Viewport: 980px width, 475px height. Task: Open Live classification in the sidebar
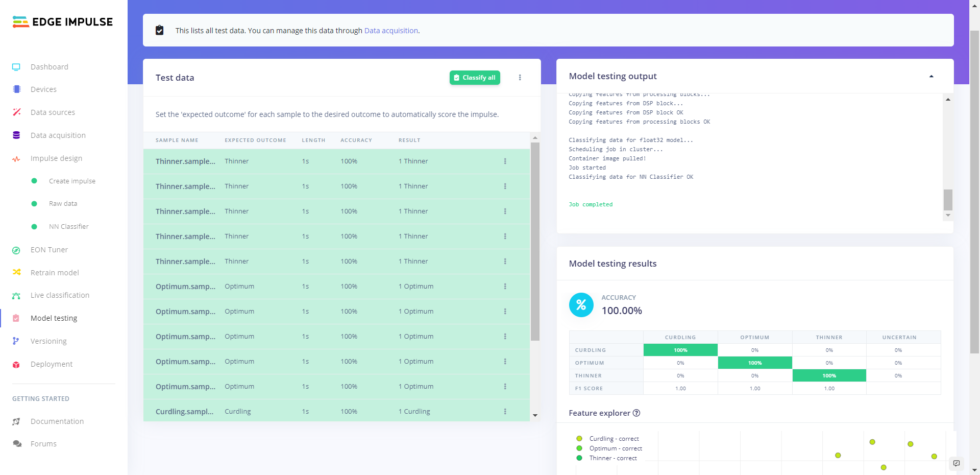pos(60,295)
